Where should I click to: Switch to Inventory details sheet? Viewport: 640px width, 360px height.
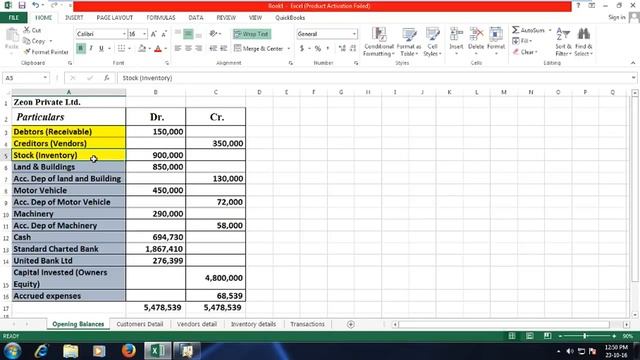pyautogui.click(x=253, y=324)
